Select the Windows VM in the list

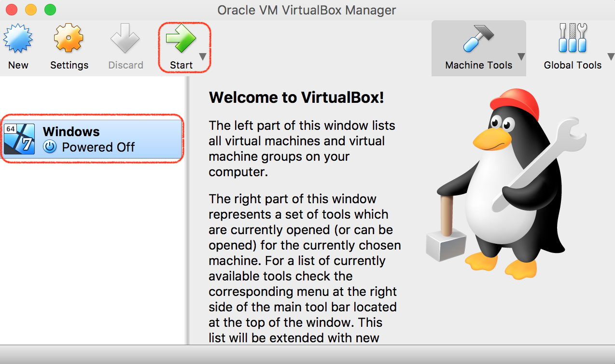click(x=92, y=139)
